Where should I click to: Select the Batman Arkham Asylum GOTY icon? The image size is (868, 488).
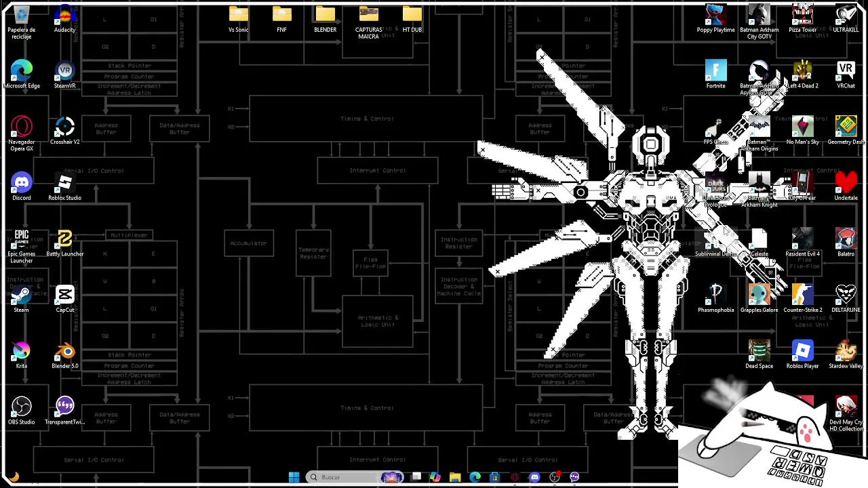(x=759, y=77)
